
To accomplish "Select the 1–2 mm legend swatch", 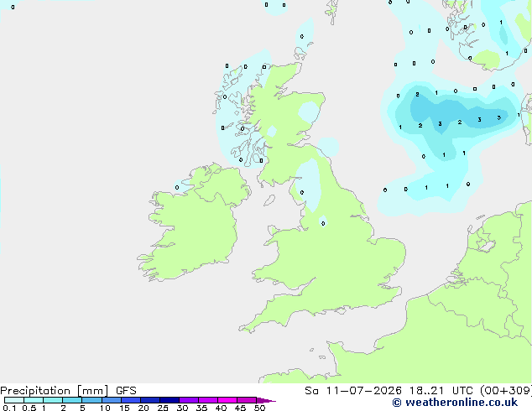I will tap(53, 400).
